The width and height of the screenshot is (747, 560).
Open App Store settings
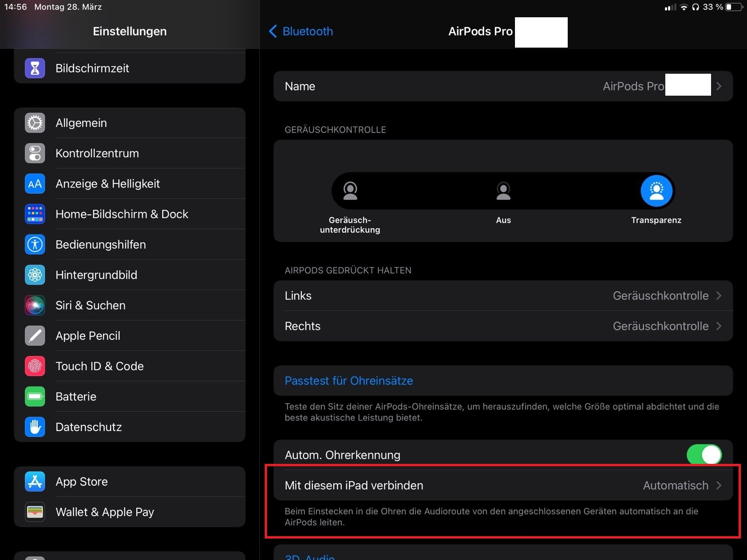click(x=130, y=481)
